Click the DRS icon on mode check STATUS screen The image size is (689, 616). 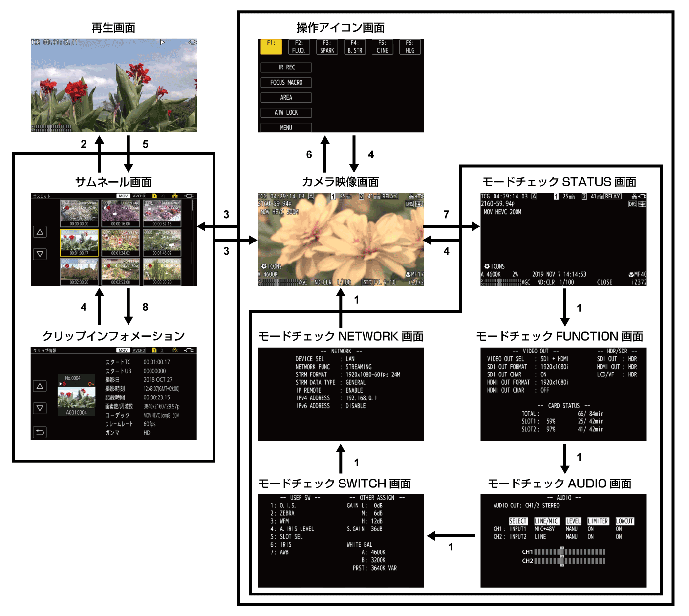[632, 204]
